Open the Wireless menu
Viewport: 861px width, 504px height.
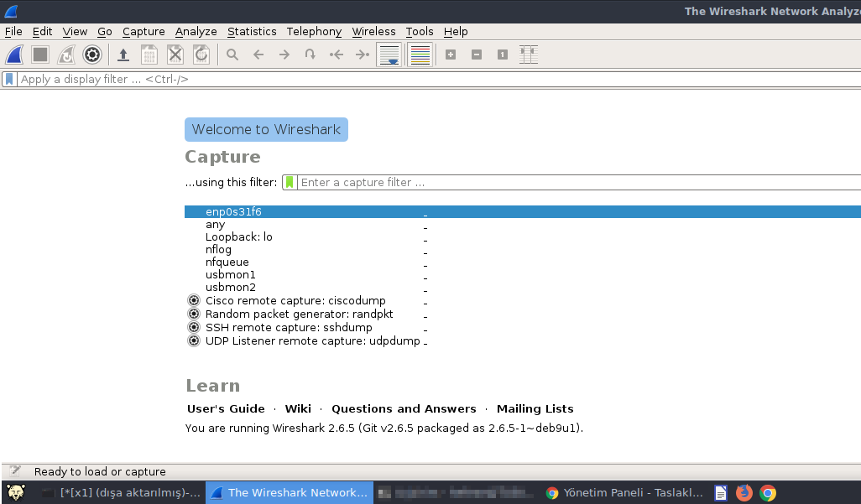pos(373,31)
